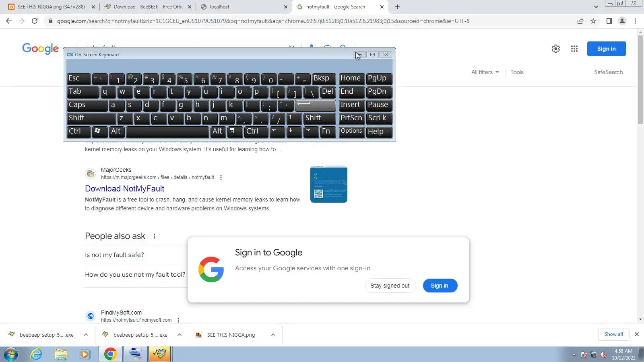Toggle the Fn key on On-Screen Keyboard

[x=328, y=132]
